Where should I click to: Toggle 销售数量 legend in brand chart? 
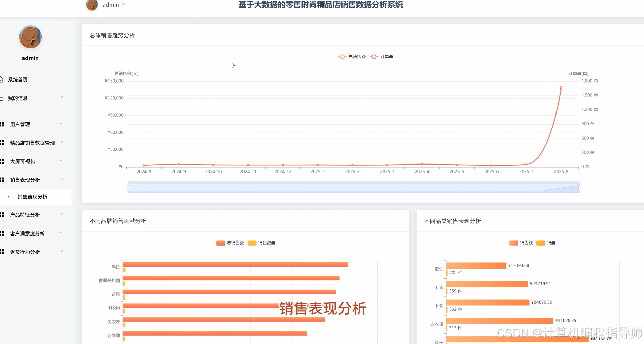(261, 243)
